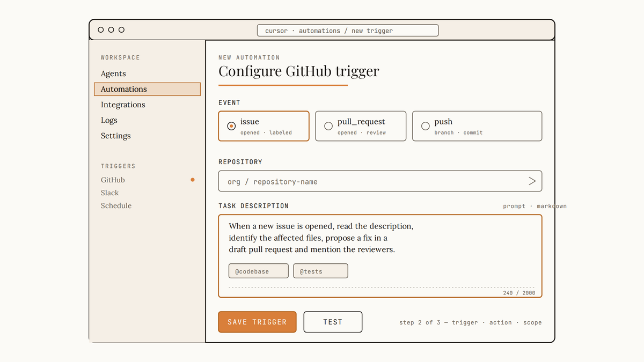Select the Schedule trigger
Viewport: 644px width, 362px height.
(x=116, y=206)
